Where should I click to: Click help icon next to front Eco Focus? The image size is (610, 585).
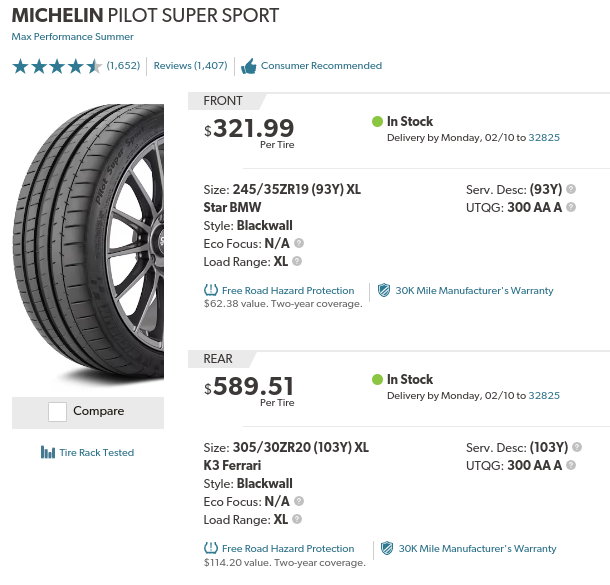[x=299, y=243]
